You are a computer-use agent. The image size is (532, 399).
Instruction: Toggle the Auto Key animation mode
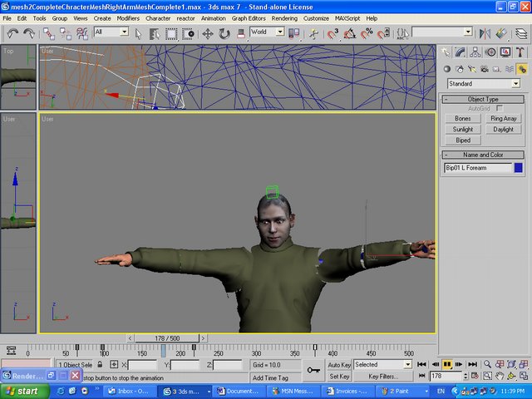339,364
